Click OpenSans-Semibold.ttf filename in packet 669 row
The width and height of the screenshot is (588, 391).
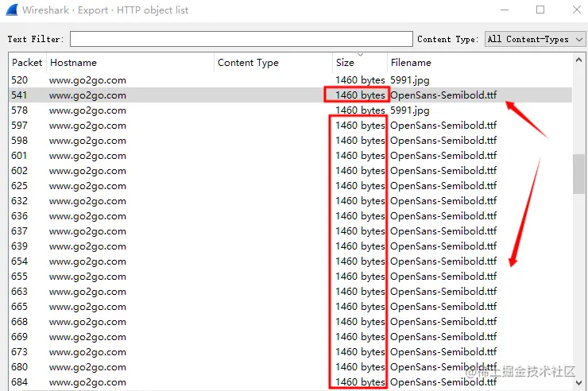(x=443, y=337)
